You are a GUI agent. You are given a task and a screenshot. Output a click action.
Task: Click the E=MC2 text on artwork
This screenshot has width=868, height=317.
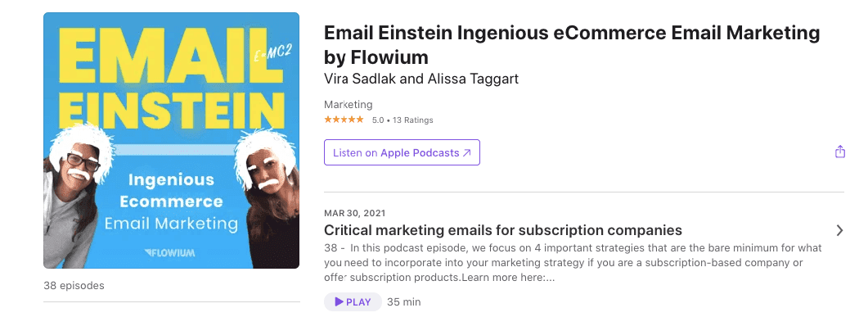(272, 54)
